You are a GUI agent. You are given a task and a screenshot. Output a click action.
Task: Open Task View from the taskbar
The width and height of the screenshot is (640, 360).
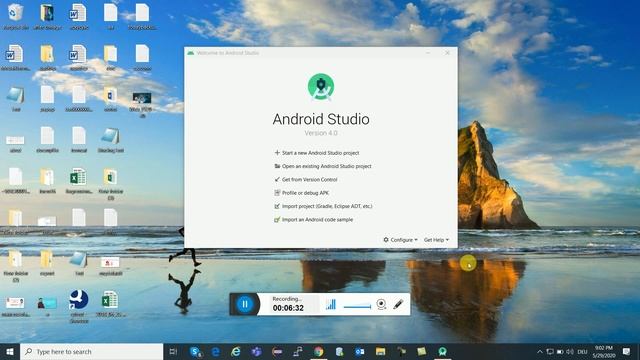(173, 351)
